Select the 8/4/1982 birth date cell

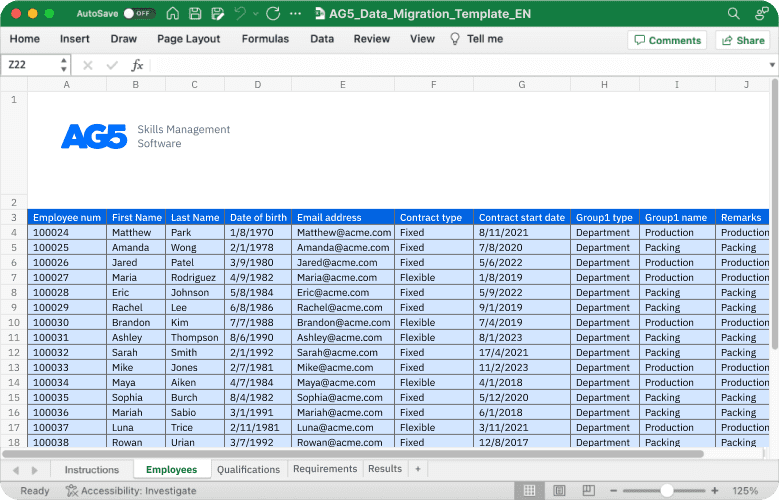point(258,398)
